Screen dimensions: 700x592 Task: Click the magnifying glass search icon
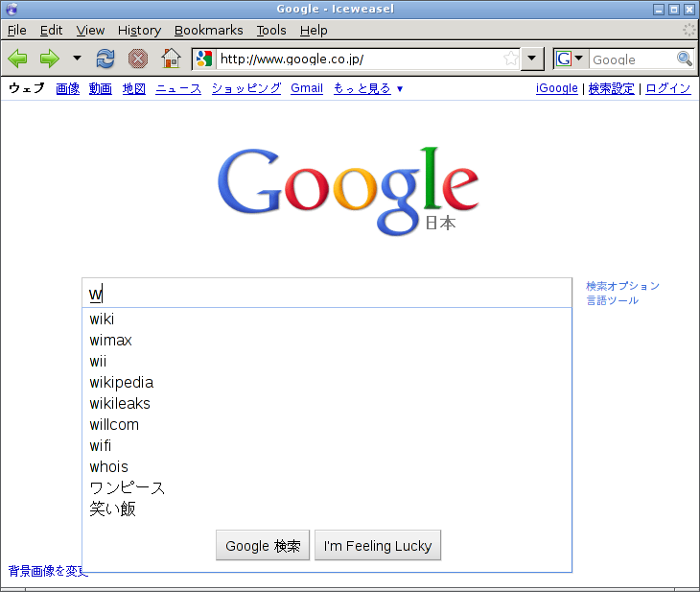[x=685, y=59]
